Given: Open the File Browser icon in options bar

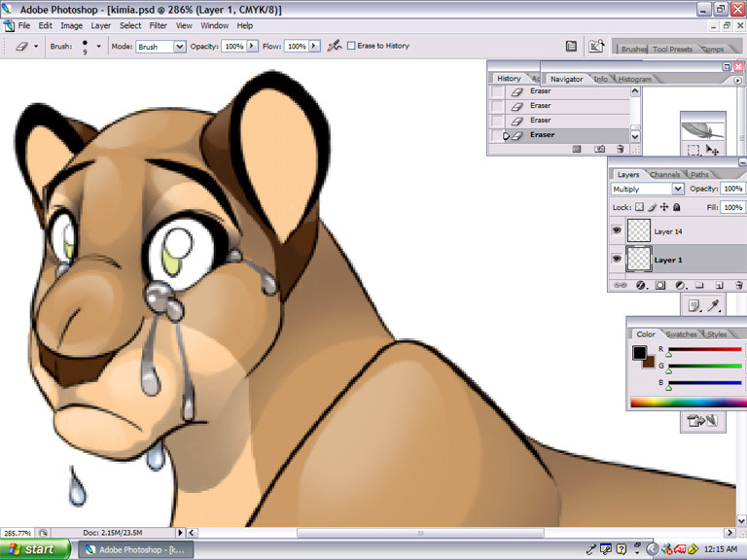Looking at the screenshot, I should pos(596,46).
